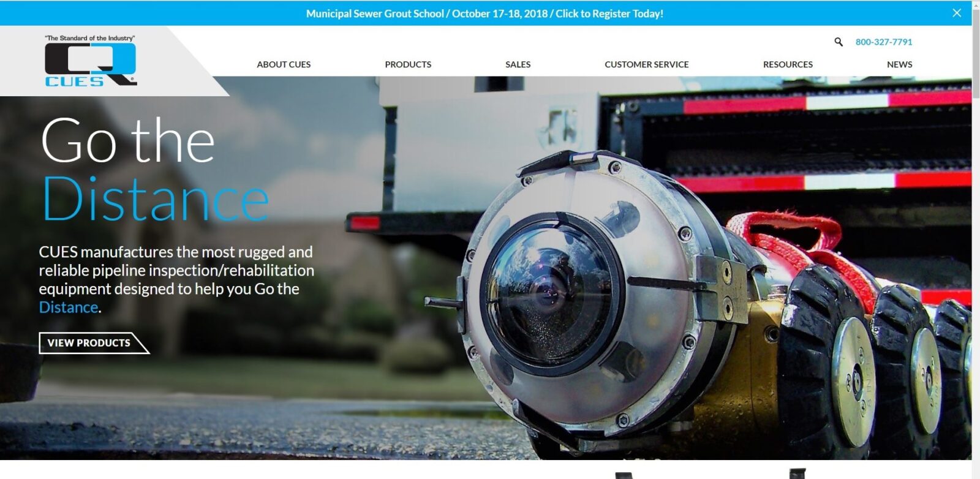Open the Customer Service menu
The image size is (980, 479).
(x=647, y=64)
